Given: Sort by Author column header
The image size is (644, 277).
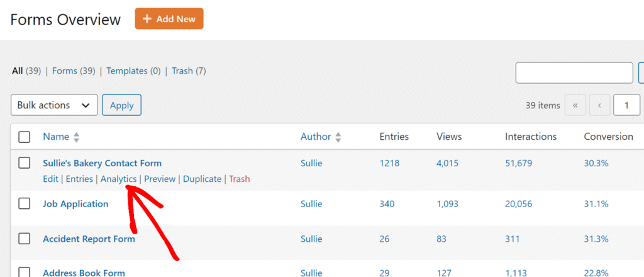Looking at the screenshot, I should 316,137.
